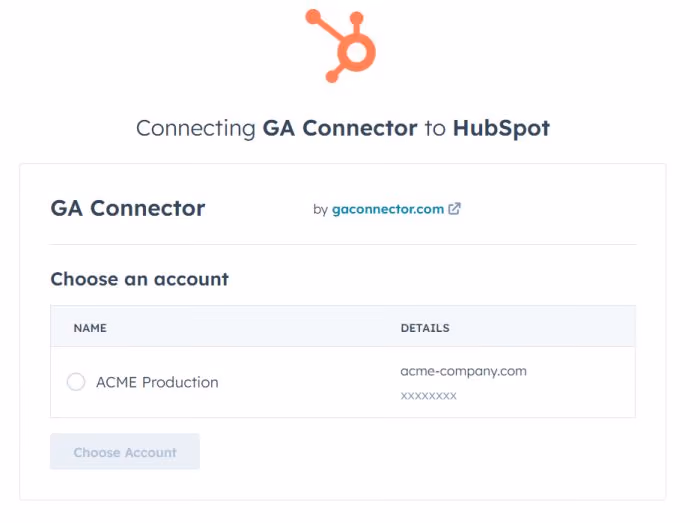
Task: Click the divider below the GA Connector title
Action: coord(343,245)
